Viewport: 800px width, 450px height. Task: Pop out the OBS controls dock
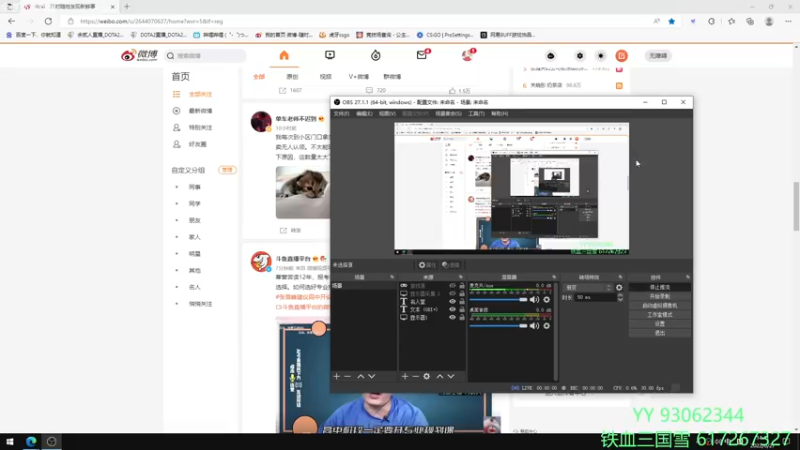click(688, 277)
